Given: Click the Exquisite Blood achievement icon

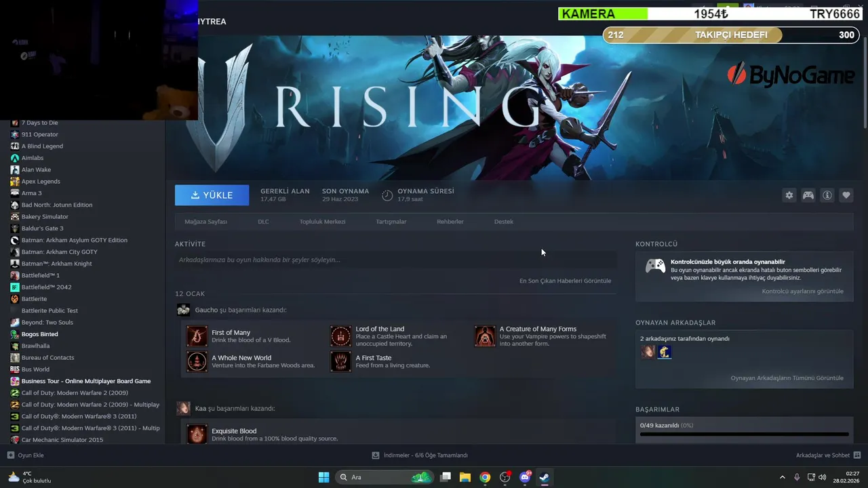Looking at the screenshot, I should click(197, 434).
